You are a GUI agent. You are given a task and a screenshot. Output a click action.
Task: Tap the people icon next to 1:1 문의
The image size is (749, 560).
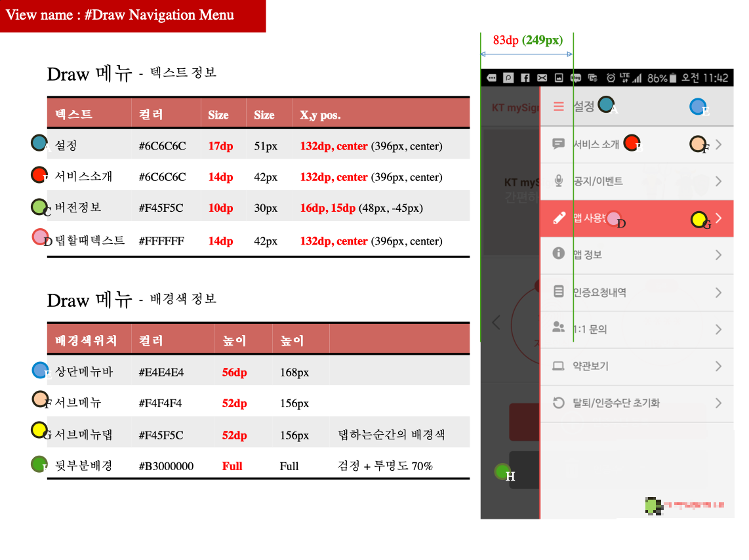click(x=558, y=328)
